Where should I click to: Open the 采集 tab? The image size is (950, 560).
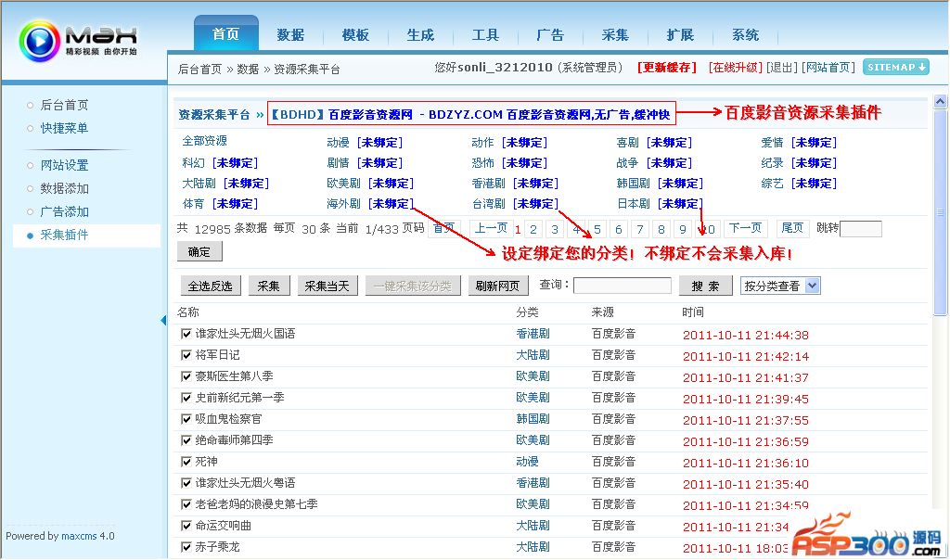pos(615,35)
